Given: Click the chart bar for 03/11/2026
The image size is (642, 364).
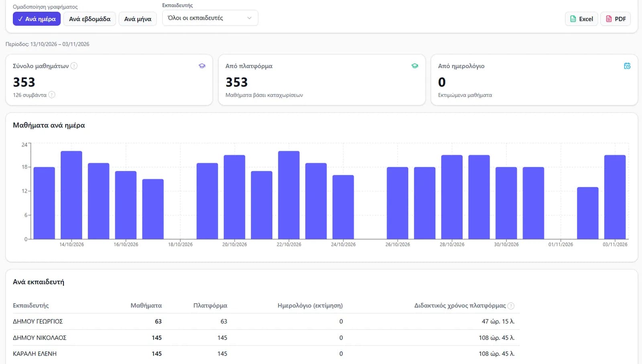Looking at the screenshot, I should [615, 197].
